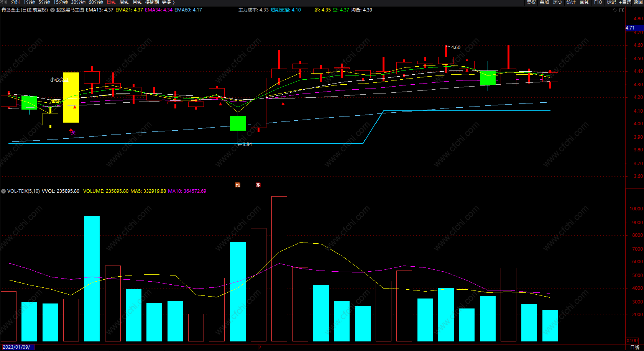
Task: Open F10 company info
Action: point(598,2)
